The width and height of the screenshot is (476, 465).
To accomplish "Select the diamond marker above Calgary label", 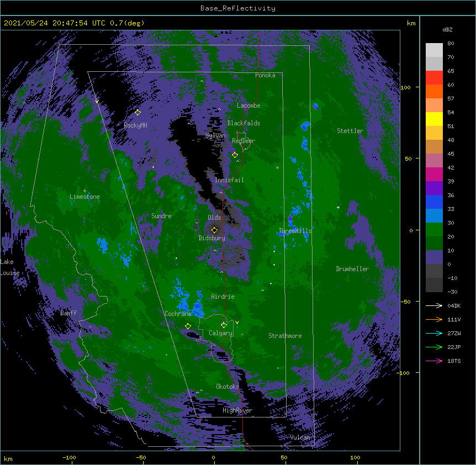I will pyautogui.click(x=224, y=325).
